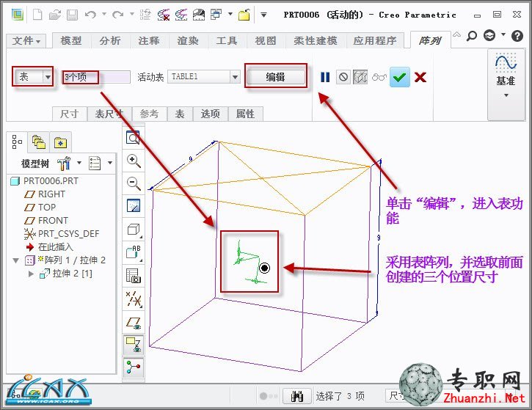Click the Zoom In icon
This screenshot has width=532, height=410.
134,161
